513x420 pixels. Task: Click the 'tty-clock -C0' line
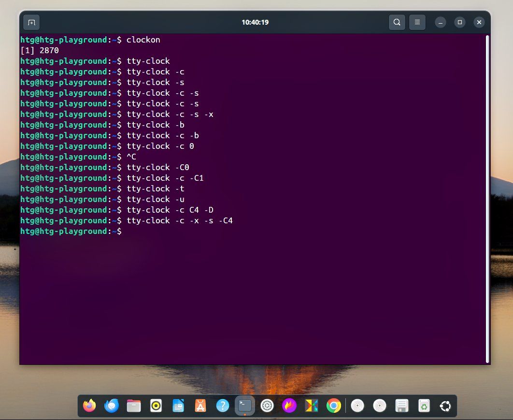tap(105, 167)
